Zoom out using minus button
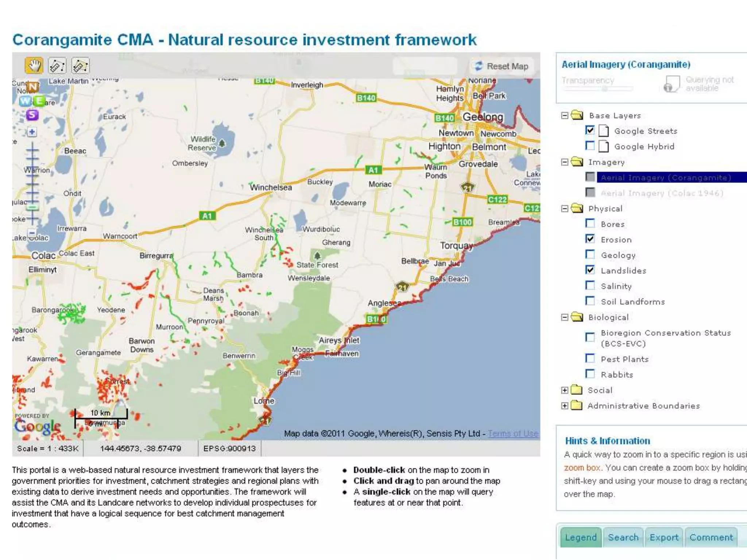The width and height of the screenshot is (747, 560). 32,233
